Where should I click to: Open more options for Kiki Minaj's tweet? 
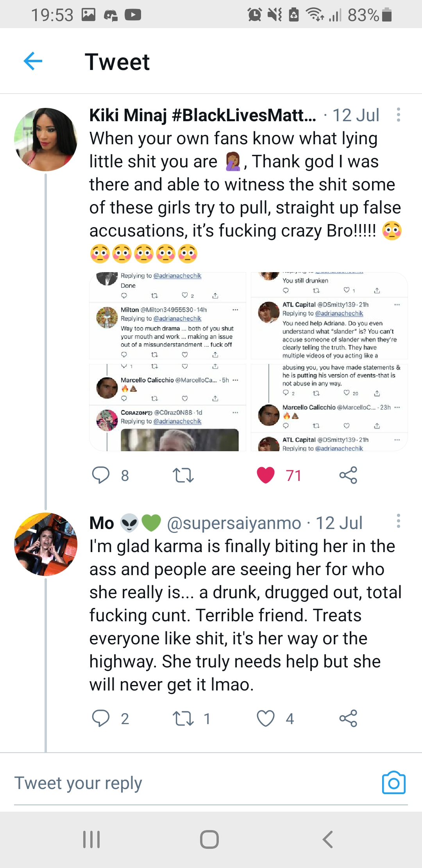point(398,115)
